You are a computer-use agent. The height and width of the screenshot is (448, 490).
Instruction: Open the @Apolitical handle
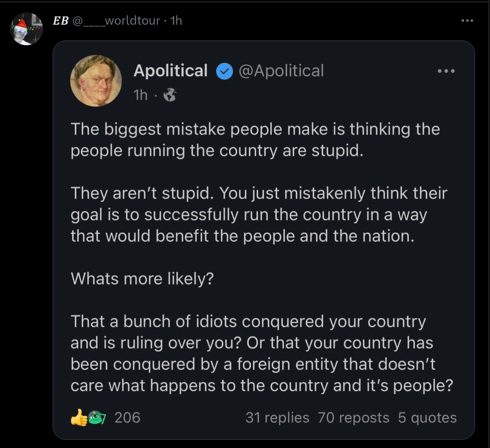tap(281, 71)
